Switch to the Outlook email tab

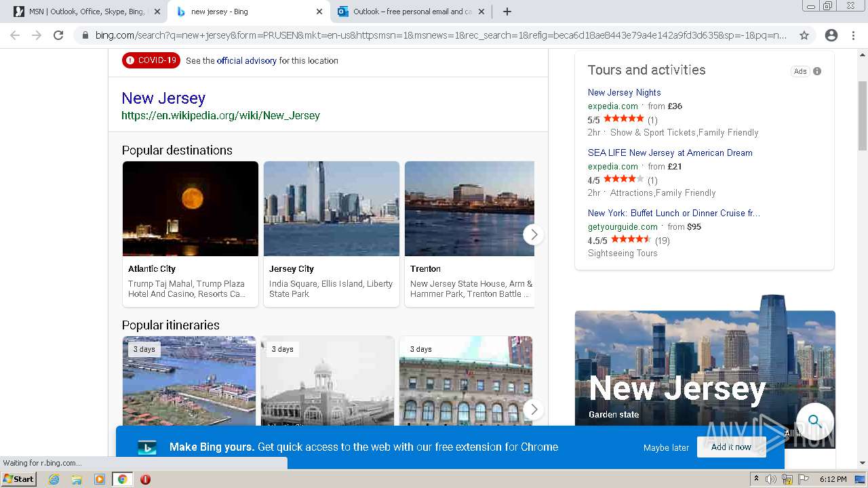pos(411,12)
